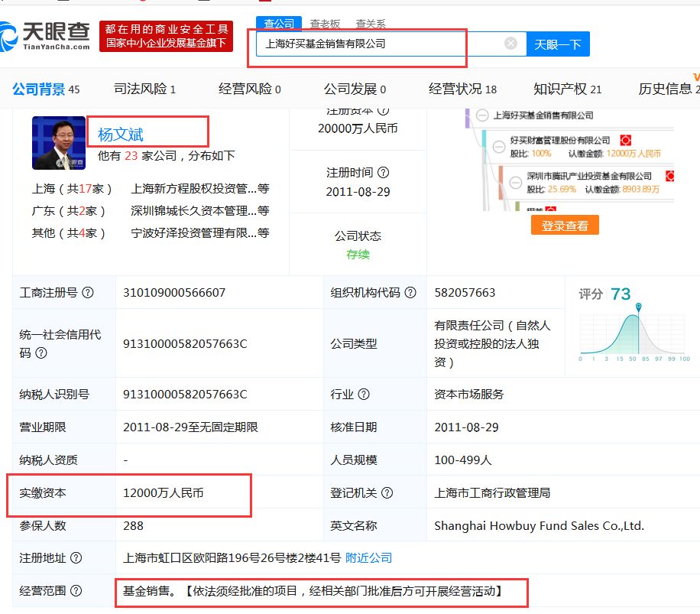
Task: Collapse the 上海好买基金销售有限公司 equity node
Action: [x=482, y=115]
